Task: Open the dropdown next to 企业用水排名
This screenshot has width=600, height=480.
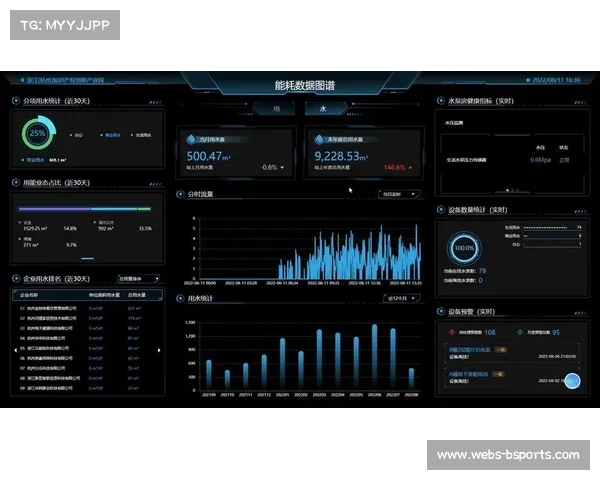Action: (x=138, y=278)
